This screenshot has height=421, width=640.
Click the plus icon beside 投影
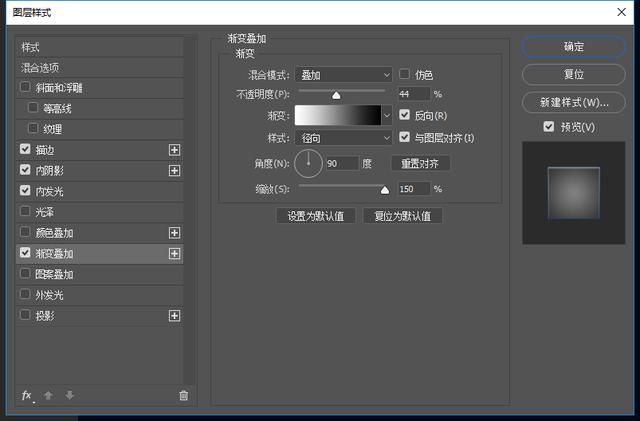174,316
